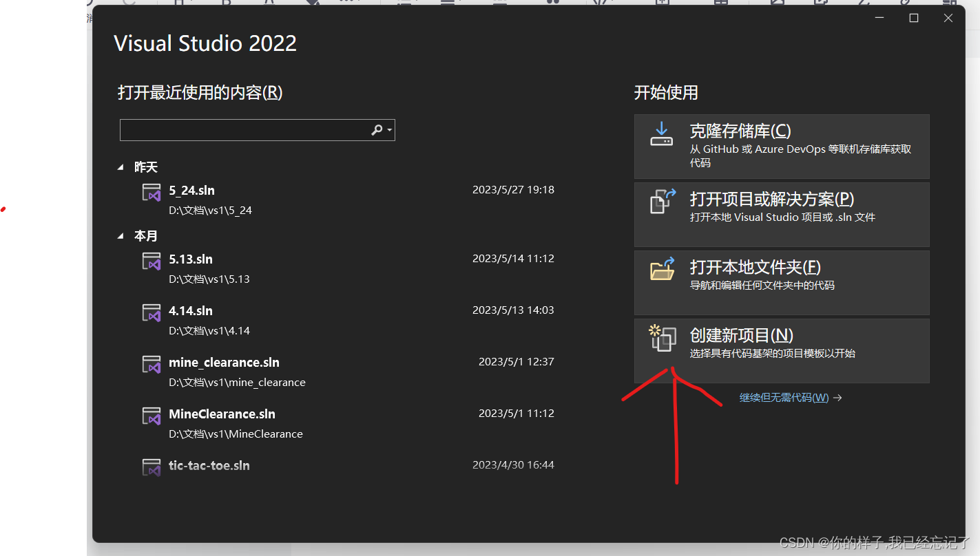The width and height of the screenshot is (980, 556).
Task: Click the create new project icon
Action: pos(663,337)
